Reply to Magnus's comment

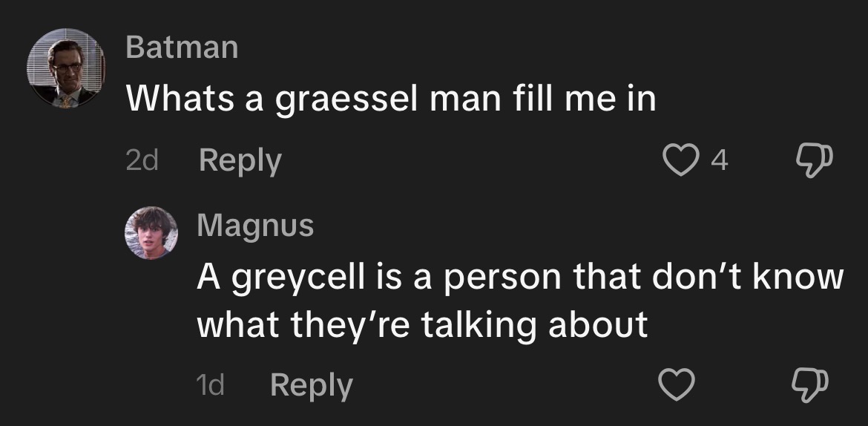(x=311, y=385)
